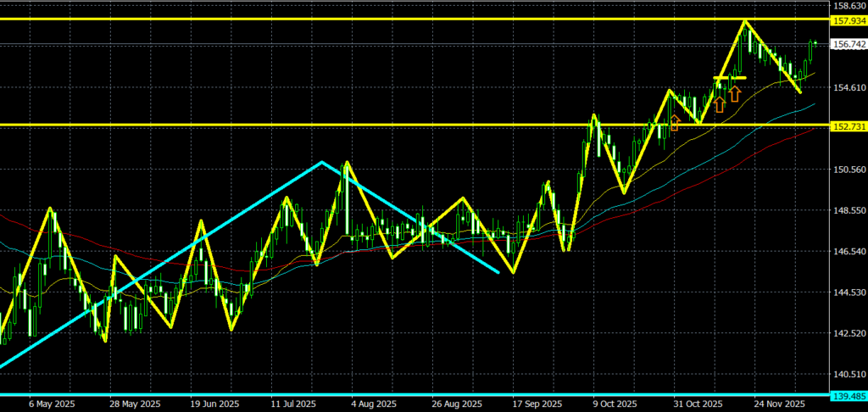Click the 150.560 price axis label
This screenshot has height=412, width=868.
pos(849,170)
